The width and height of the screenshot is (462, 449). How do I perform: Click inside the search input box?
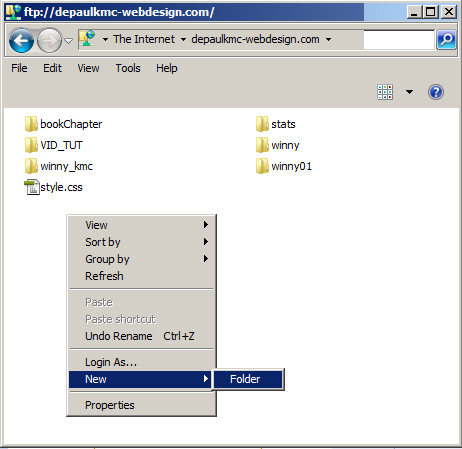click(399, 40)
